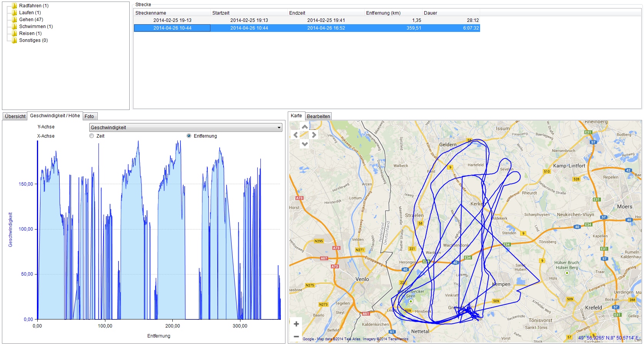Image resolution: width=644 pixels, height=346 pixels.
Task: Zoom in the map with plus button
Action: pos(296,324)
